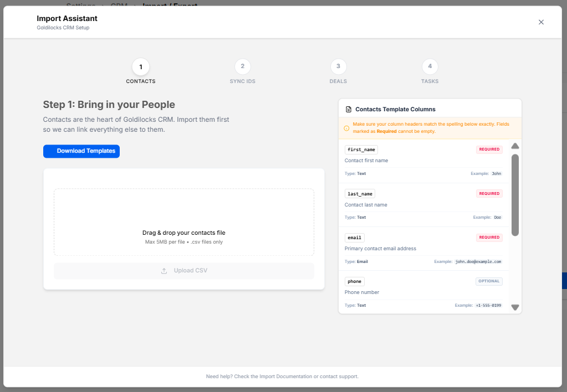Click the Goldilocks CRM Setup subtitle
Viewport: 567px width, 392px height.
(x=63, y=28)
